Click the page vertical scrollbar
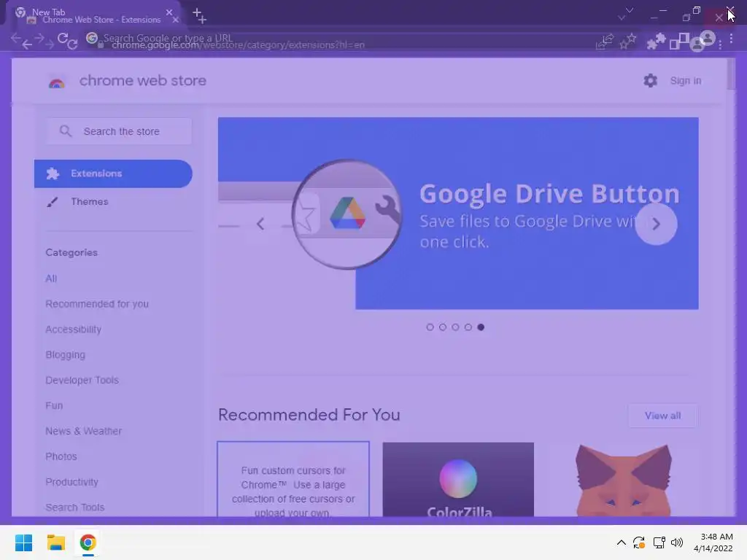 click(x=731, y=74)
